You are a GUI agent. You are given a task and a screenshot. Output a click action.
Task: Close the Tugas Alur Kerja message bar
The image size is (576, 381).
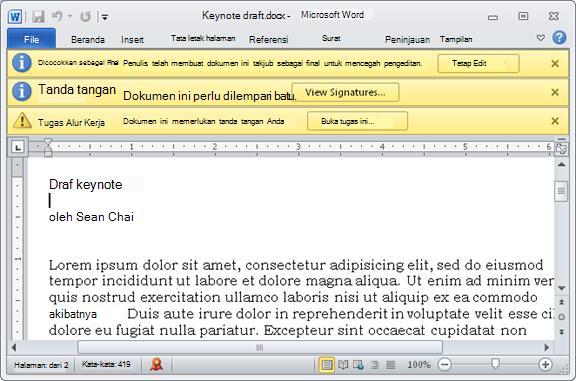(555, 121)
